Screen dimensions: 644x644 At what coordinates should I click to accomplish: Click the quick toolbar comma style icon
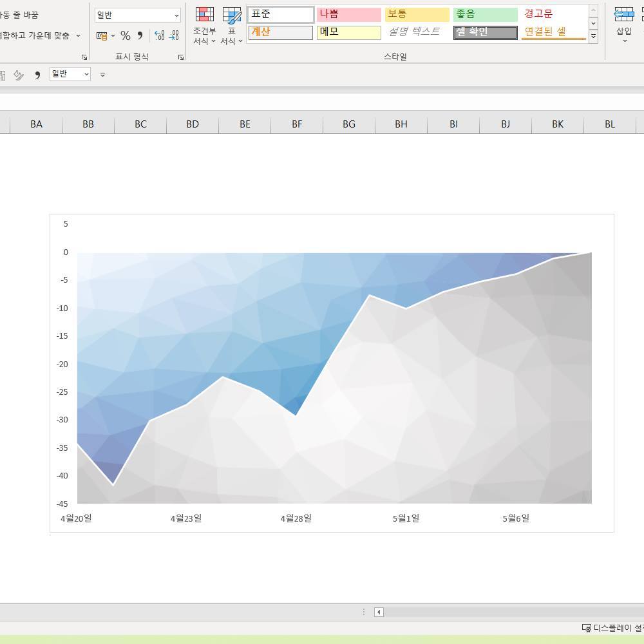click(x=37, y=75)
